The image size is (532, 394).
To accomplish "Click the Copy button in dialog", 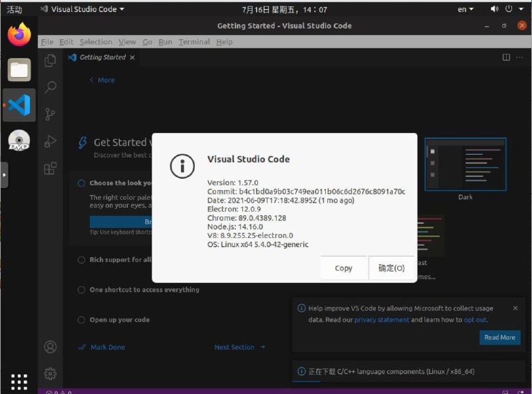I will pyautogui.click(x=344, y=268).
